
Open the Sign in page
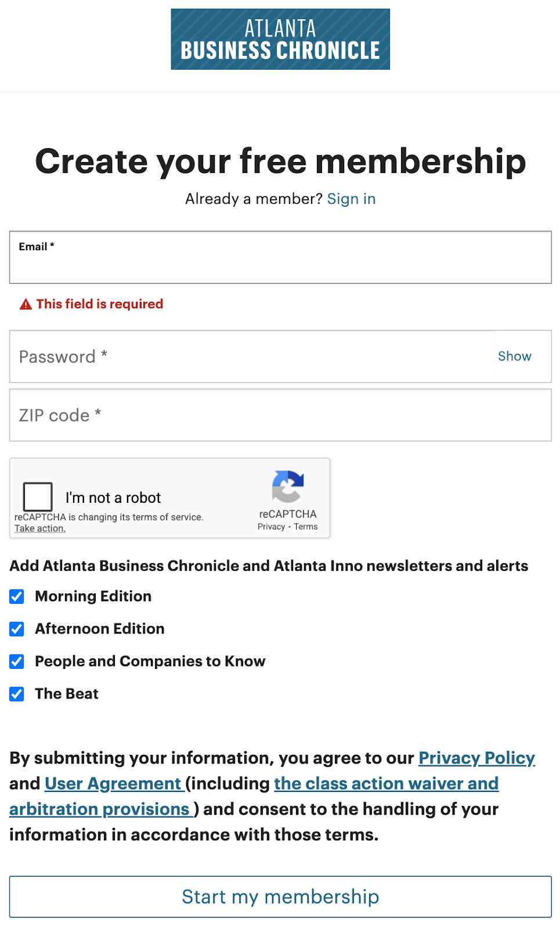coord(351,199)
